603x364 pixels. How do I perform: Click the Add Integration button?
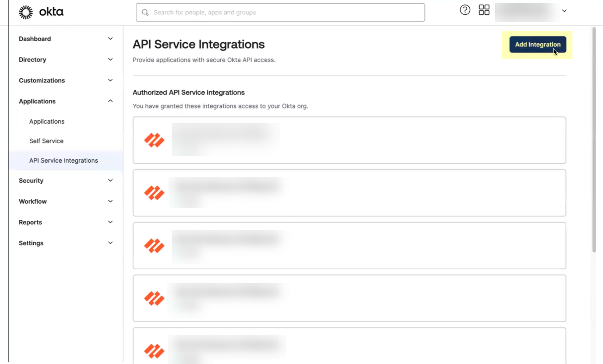(537, 44)
